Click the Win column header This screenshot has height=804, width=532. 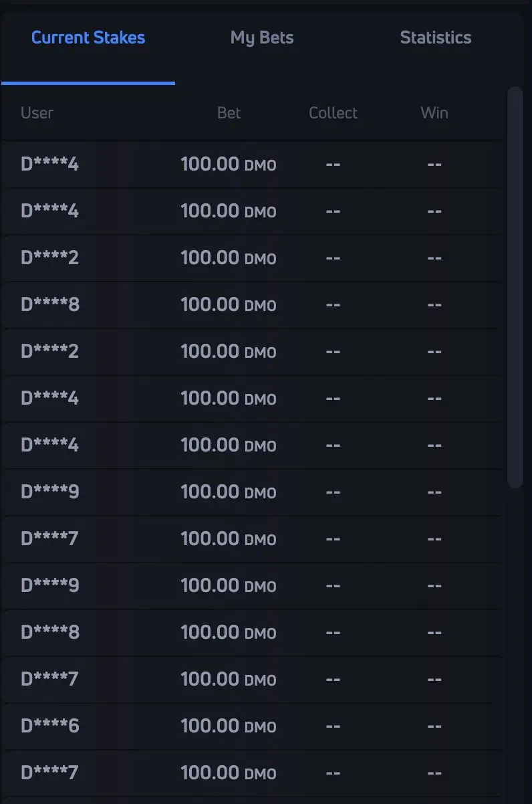click(x=434, y=113)
